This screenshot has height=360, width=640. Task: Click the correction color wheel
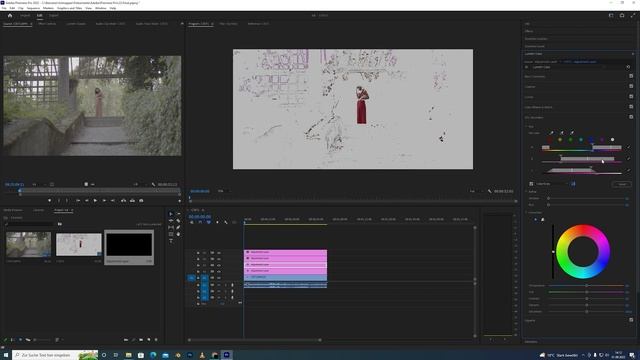583,251
